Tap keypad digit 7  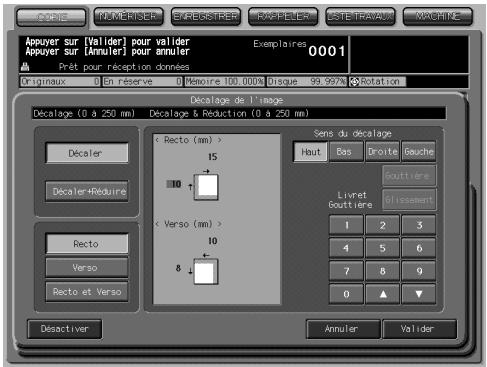tap(346, 271)
